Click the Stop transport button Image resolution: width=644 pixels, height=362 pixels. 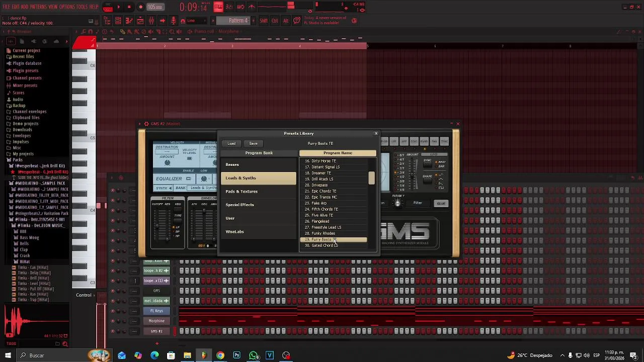[x=129, y=7]
